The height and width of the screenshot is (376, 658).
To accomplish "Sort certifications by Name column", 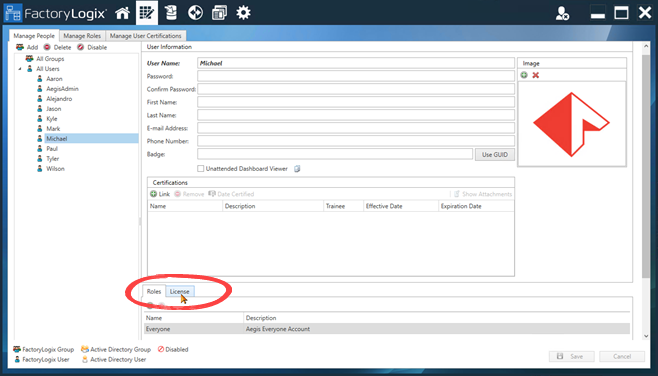I will point(185,206).
